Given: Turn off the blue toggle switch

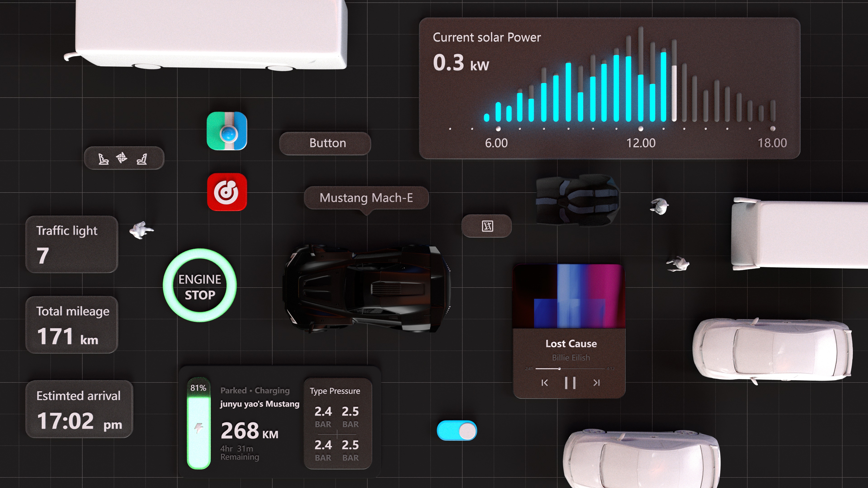Looking at the screenshot, I should (x=457, y=430).
